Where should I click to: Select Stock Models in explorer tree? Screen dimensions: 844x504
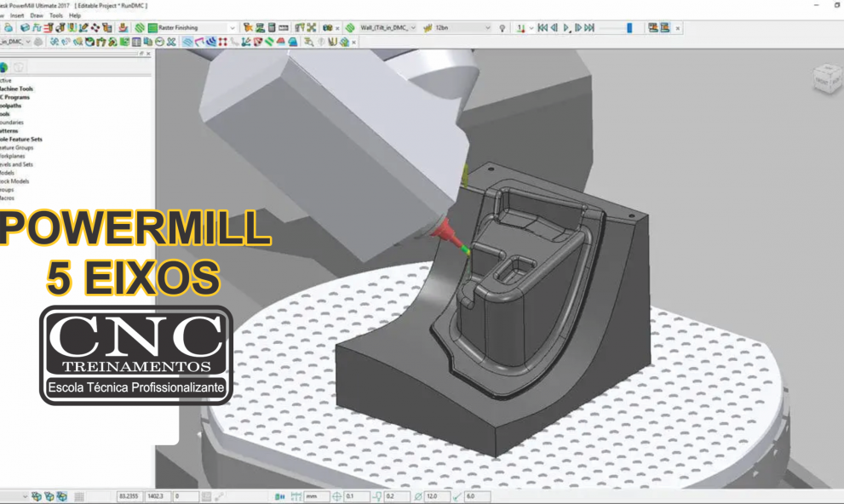pyautogui.click(x=14, y=181)
